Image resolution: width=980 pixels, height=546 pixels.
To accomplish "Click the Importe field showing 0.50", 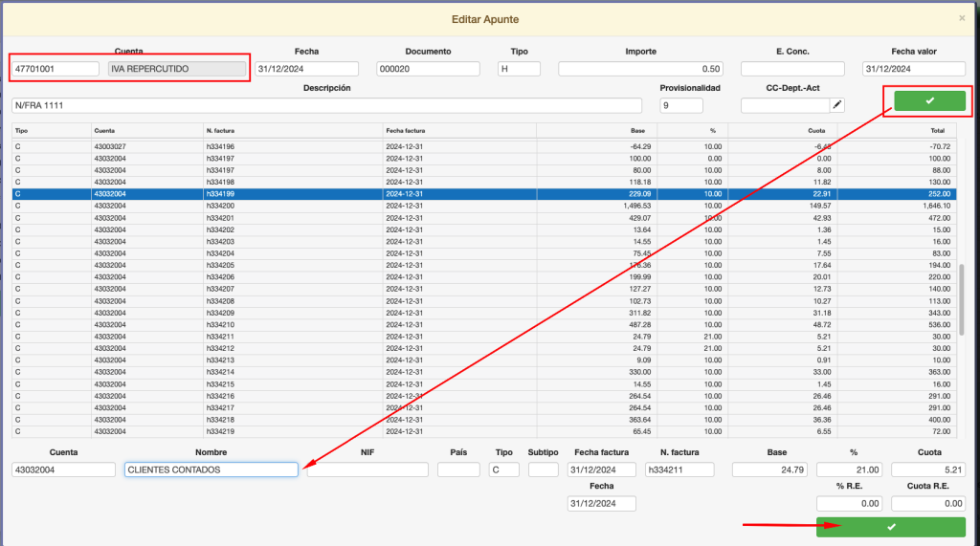I will pos(640,69).
